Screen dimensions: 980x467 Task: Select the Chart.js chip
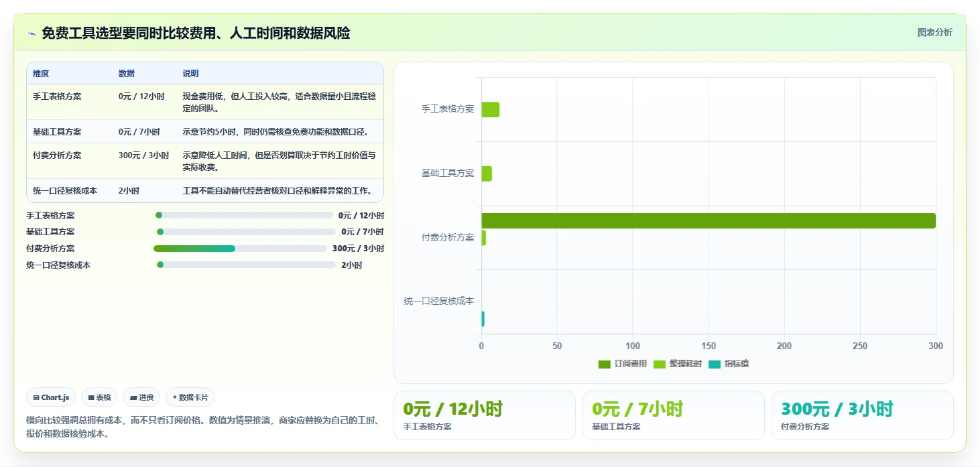[x=52, y=397]
